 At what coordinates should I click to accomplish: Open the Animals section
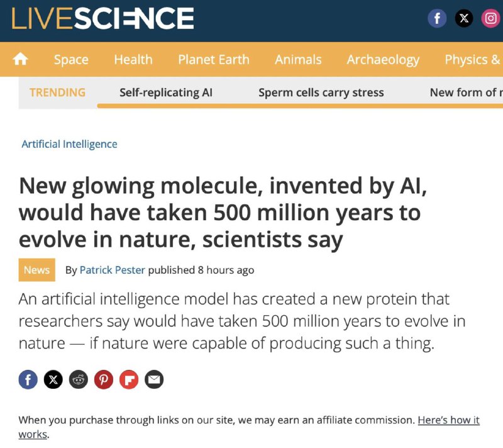tap(298, 59)
